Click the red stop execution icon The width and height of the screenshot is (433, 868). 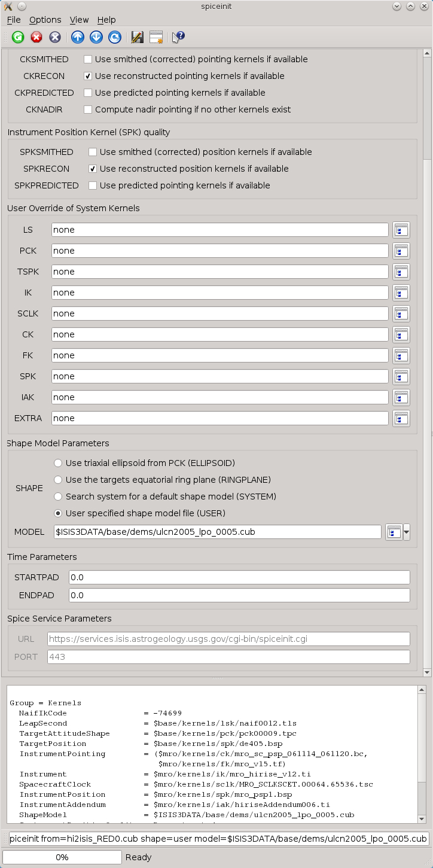36,37
